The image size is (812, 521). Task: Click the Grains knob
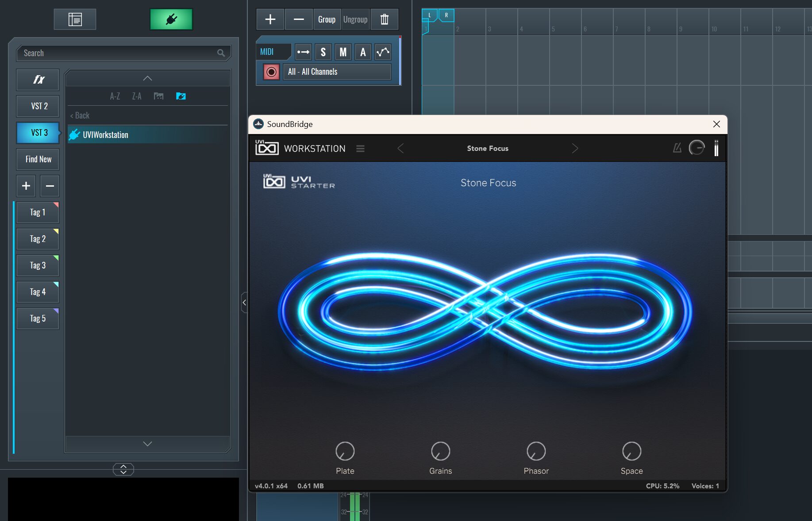441,451
